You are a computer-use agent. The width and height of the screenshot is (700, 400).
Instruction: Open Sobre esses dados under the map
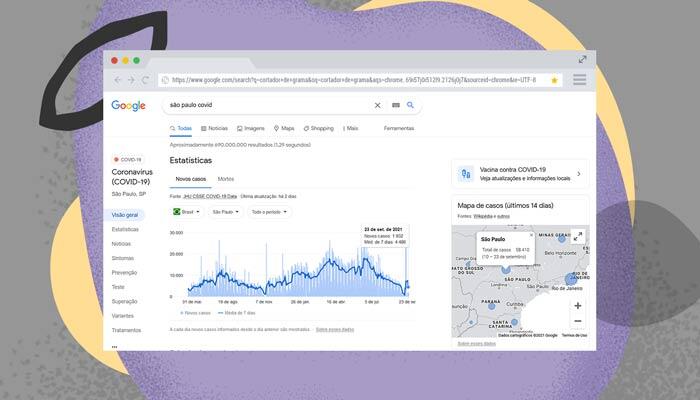click(476, 344)
